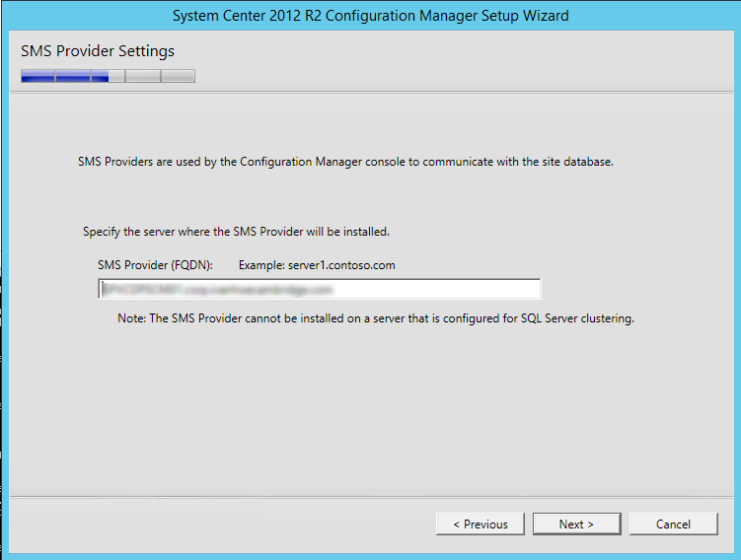Click the second filled progress bar segment

coord(73,76)
